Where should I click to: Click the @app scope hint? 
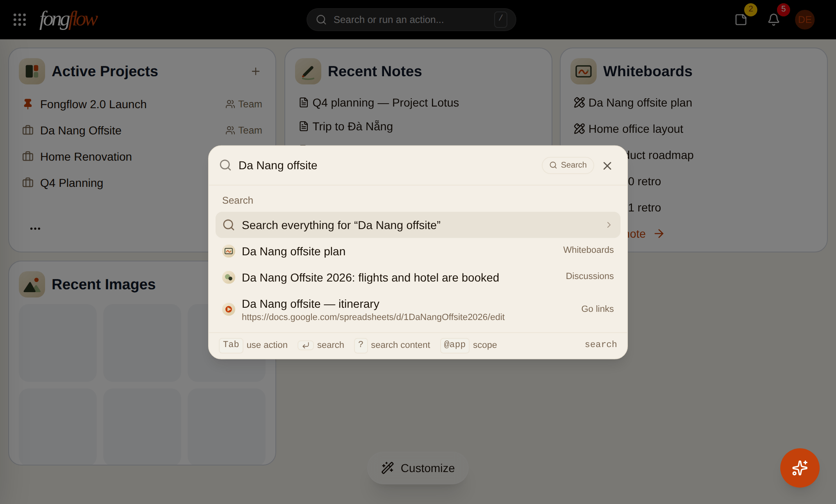coord(469,345)
